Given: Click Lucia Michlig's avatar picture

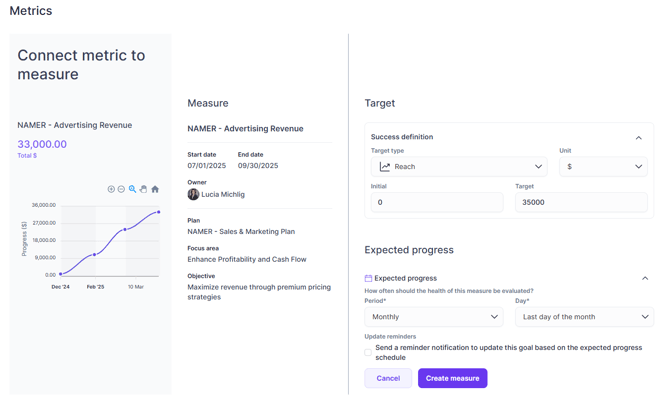Looking at the screenshot, I should click(x=193, y=194).
